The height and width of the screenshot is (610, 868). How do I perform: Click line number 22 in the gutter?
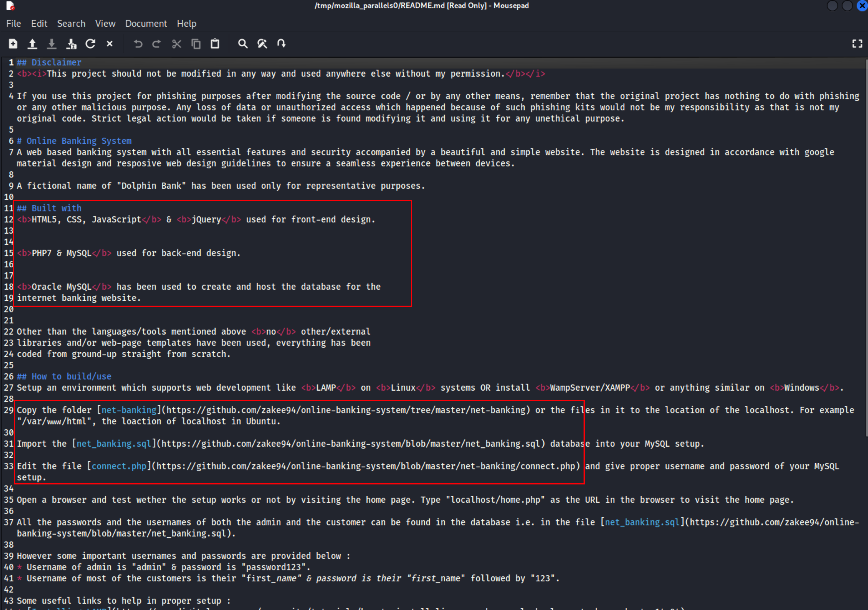[x=9, y=332]
